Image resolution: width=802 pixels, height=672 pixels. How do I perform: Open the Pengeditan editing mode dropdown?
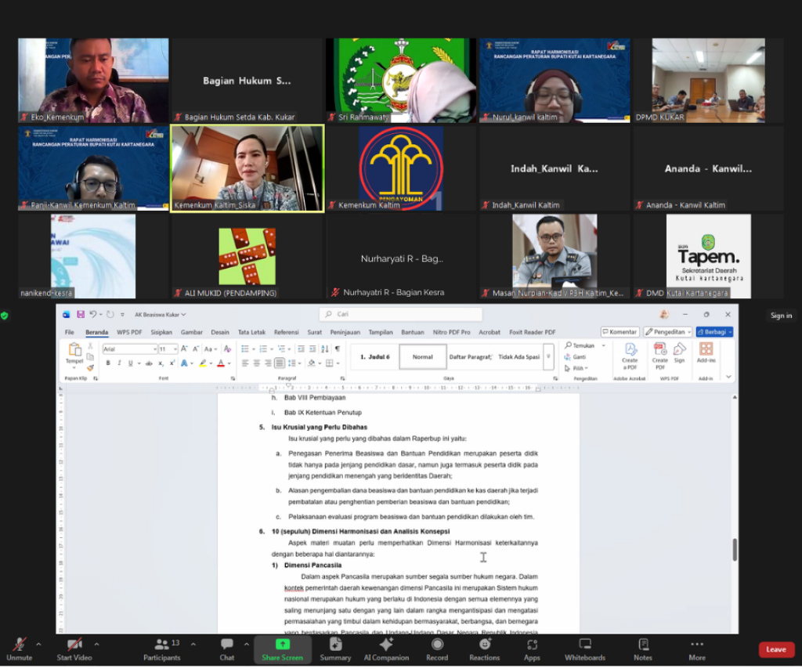[667, 332]
